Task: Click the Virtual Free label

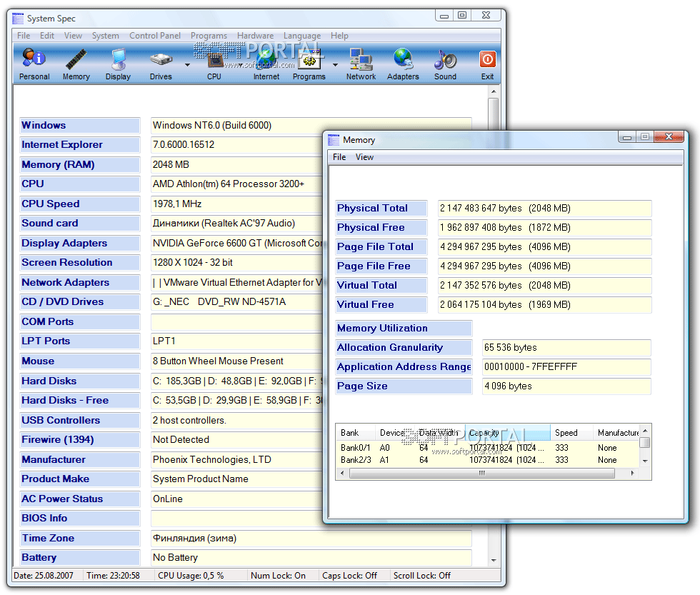Action: (x=381, y=305)
